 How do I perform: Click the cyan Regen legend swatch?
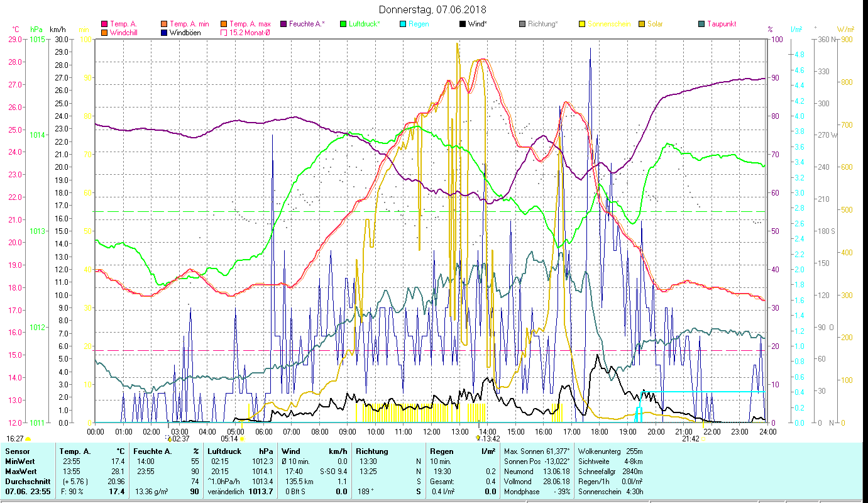[402, 24]
